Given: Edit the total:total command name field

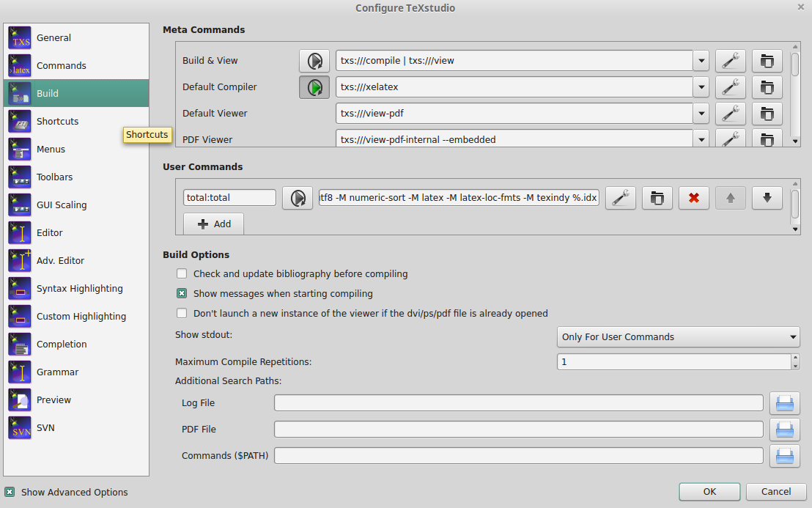Looking at the screenshot, I should tap(229, 198).
